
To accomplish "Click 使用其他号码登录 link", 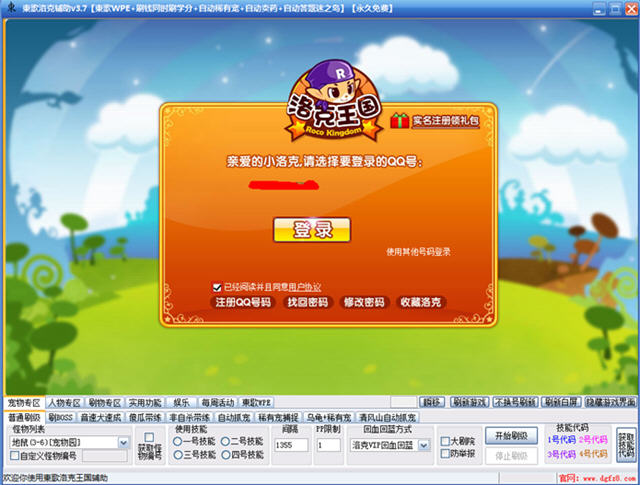I will [418, 252].
